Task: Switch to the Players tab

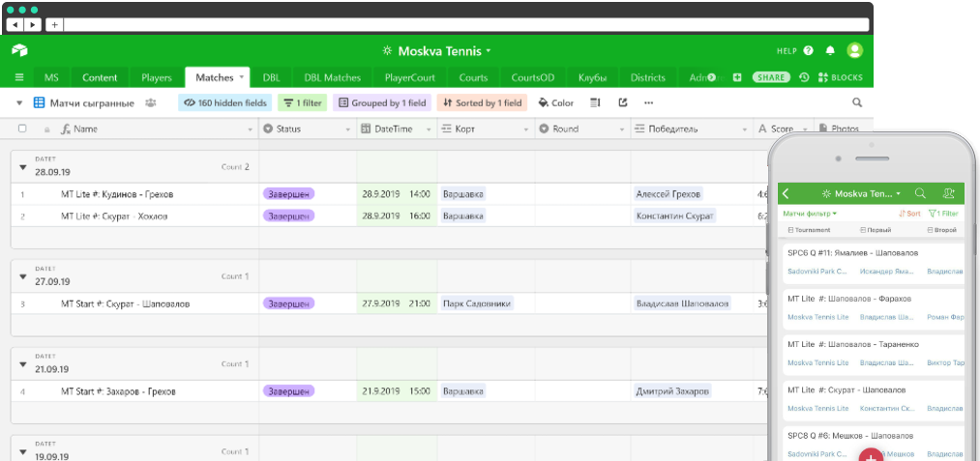Action: click(x=157, y=77)
